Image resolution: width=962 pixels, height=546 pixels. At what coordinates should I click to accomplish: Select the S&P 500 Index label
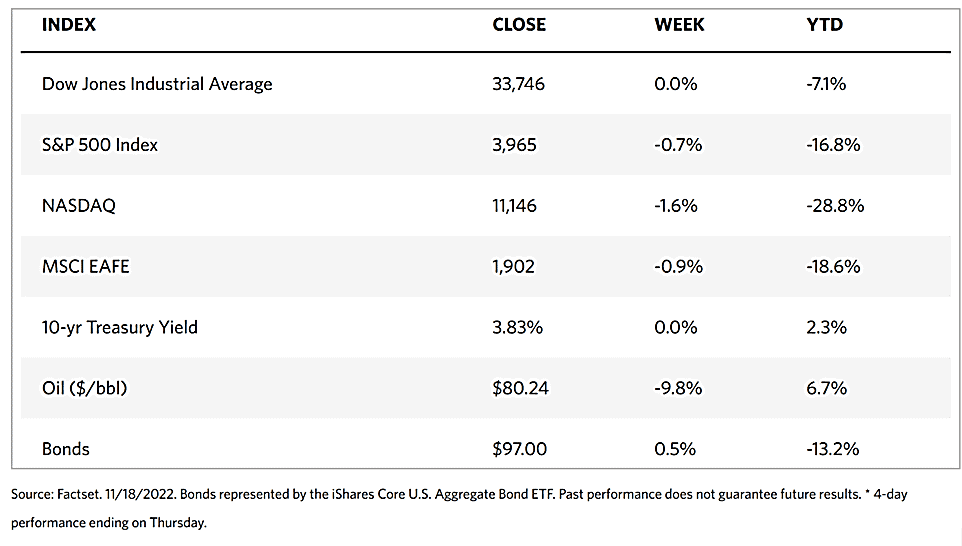tap(100, 145)
